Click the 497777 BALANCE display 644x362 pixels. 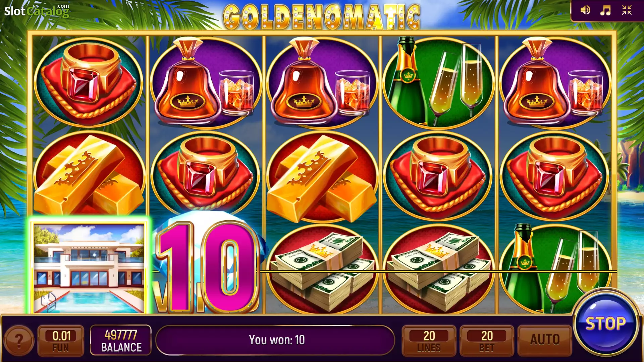pyautogui.click(x=121, y=340)
